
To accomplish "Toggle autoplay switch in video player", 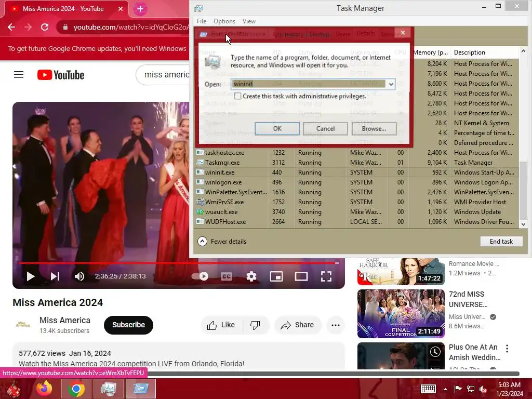I will click(200, 276).
